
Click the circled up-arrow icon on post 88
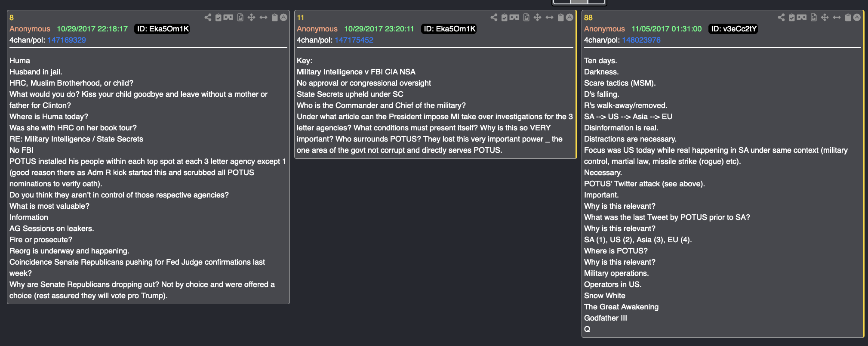[857, 17]
